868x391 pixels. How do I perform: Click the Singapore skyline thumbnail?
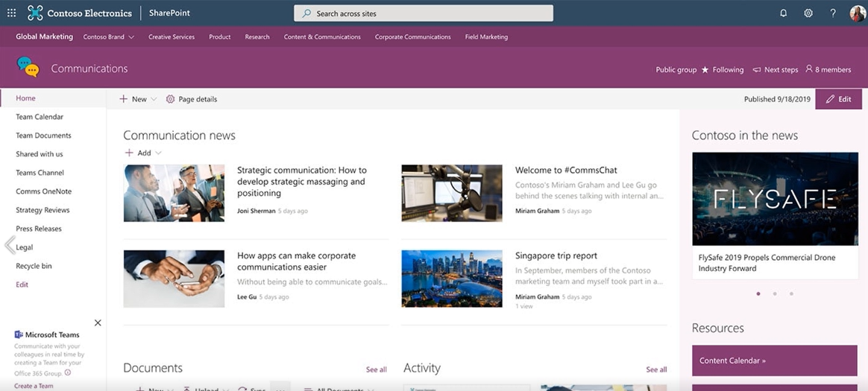coord(452,279)
